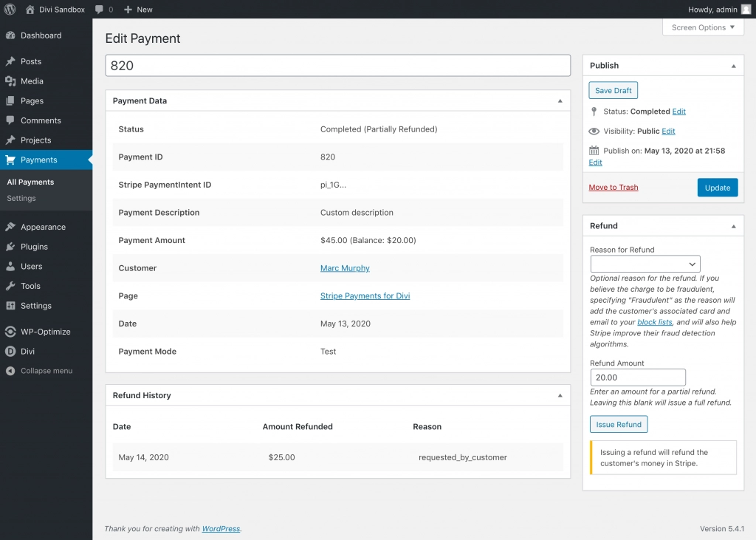Click the Comments icon in sidebar
This screenshot has width=756, height=540.
click(10, 120)
